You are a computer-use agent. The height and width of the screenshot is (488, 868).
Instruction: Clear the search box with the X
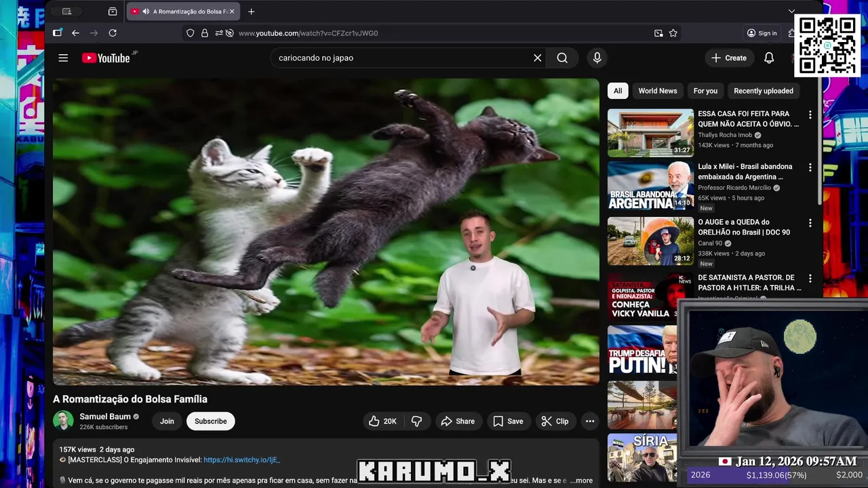(538, 58)
